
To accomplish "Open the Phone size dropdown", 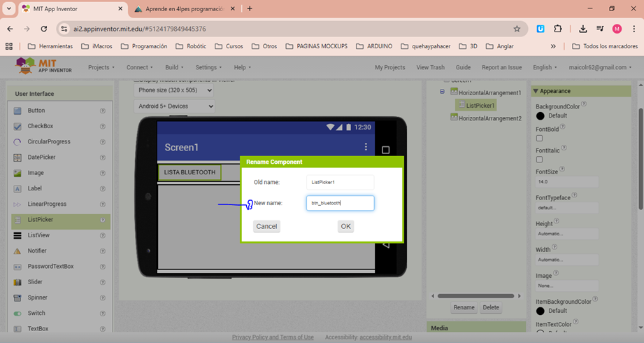I will [174, 90].
